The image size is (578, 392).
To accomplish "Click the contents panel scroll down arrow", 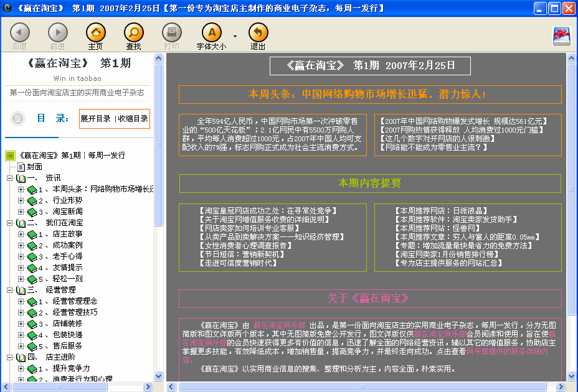I will click(158, 376).
